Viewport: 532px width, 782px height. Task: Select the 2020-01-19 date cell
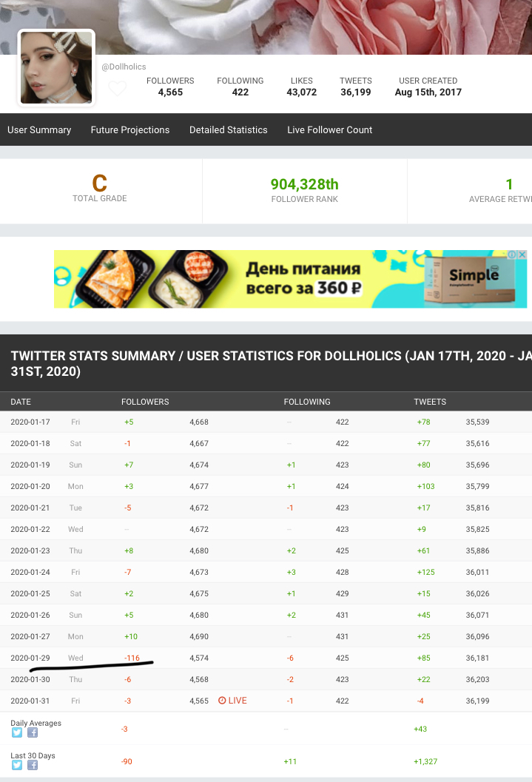click(x=30, y=465)
